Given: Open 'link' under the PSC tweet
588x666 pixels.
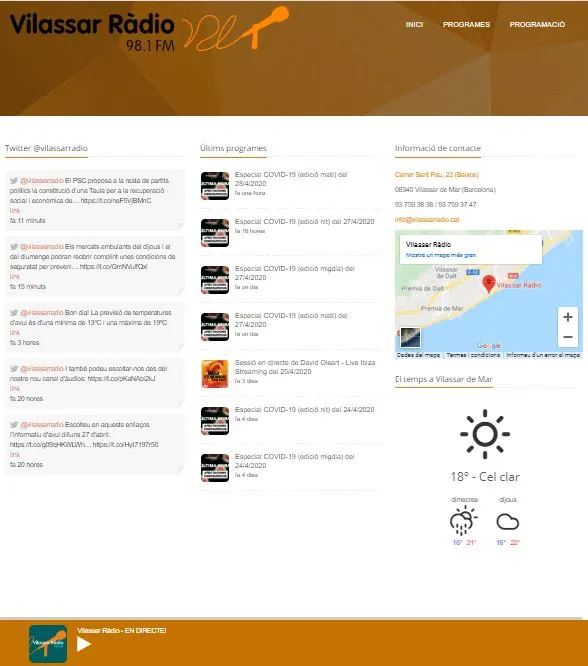Looking at the screenshot, I should (15, 211).
